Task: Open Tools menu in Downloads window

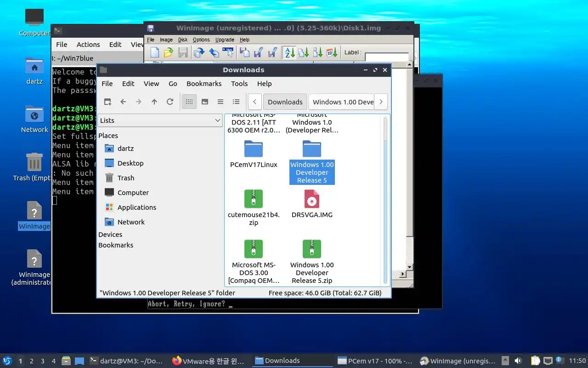Action: 239,84
